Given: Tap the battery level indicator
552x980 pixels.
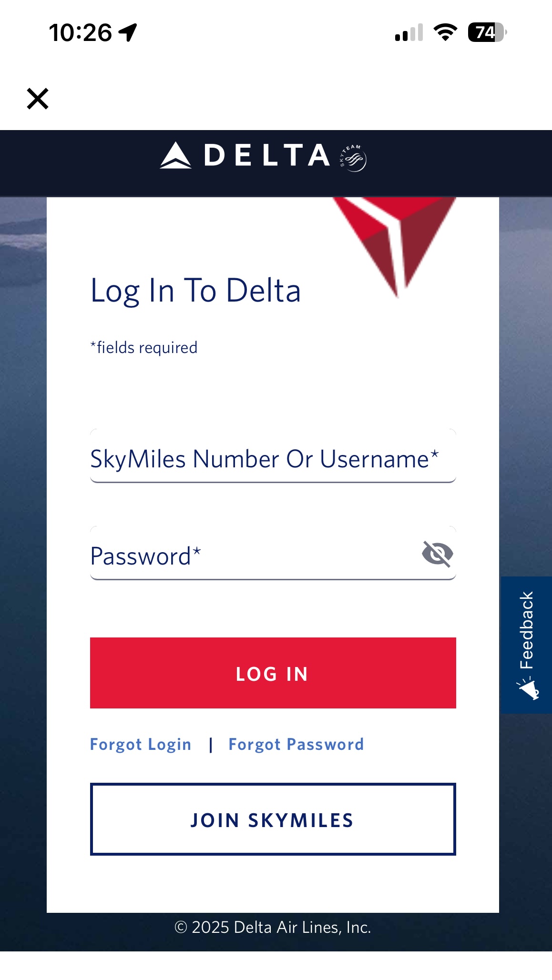Looking at the screenshot, I should click(x=487, y=32).
